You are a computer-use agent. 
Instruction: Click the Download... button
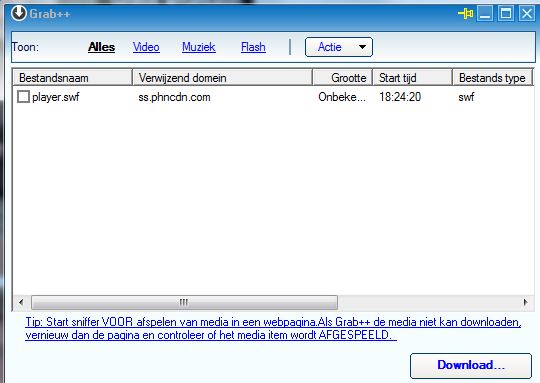click(x=471, y=365)
